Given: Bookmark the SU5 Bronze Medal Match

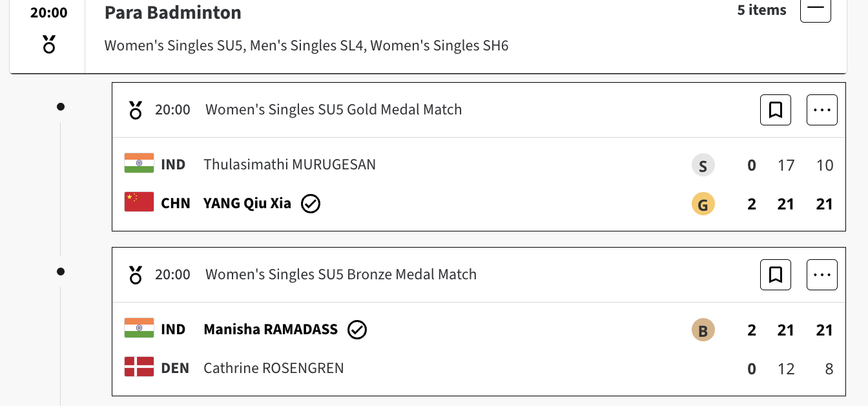Looking at the screenshot, I should click(x=776, y=275).
